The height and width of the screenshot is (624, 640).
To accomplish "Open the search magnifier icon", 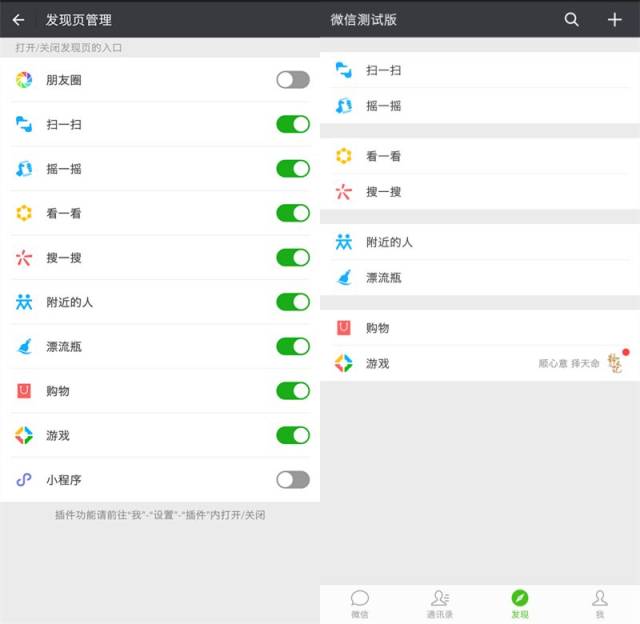I will point(571,19).
